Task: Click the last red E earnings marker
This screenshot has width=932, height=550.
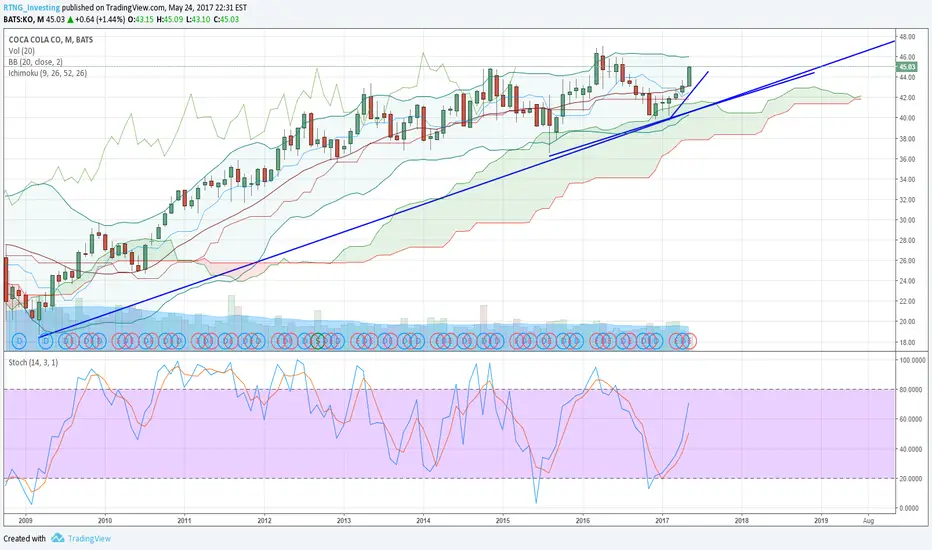Action: tap(689, 341)
